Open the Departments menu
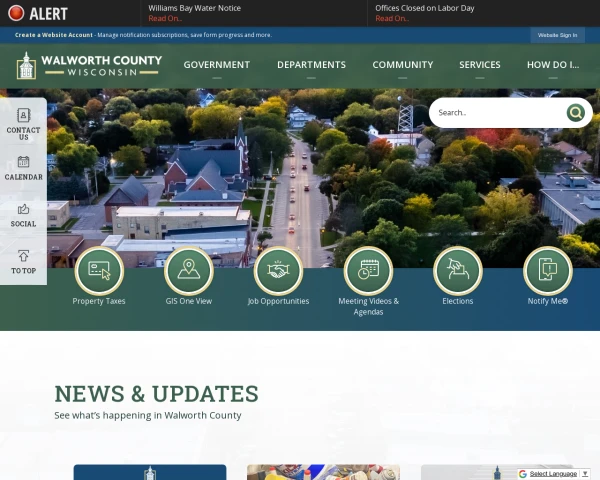Viewport: 600px width, 480px height. [311, 65]
